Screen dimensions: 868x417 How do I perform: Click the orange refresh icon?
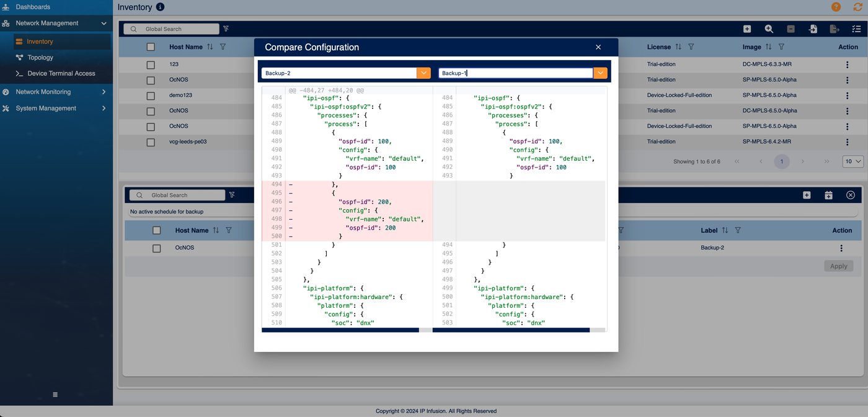tap(858, 7)
